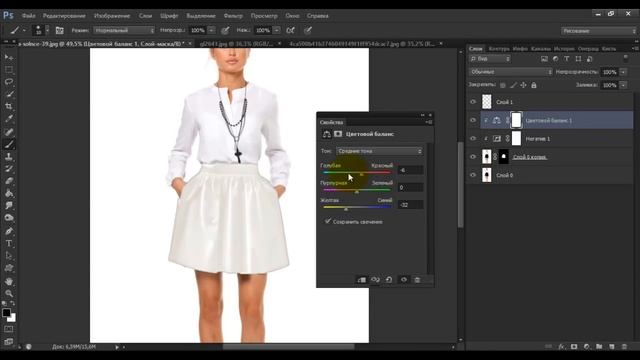Open the brush flow slider arrow

[x=277, y=31]
